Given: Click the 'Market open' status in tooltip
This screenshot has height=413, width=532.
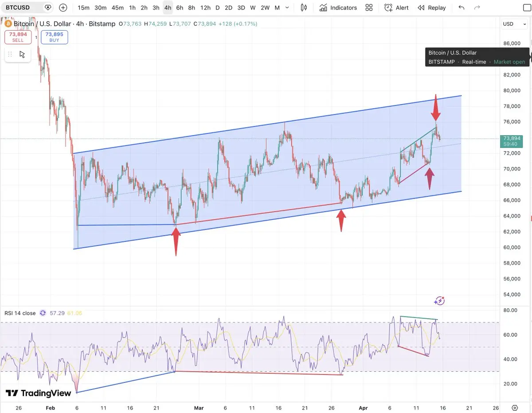Looking at the screenshot, I should click(509, 62).
